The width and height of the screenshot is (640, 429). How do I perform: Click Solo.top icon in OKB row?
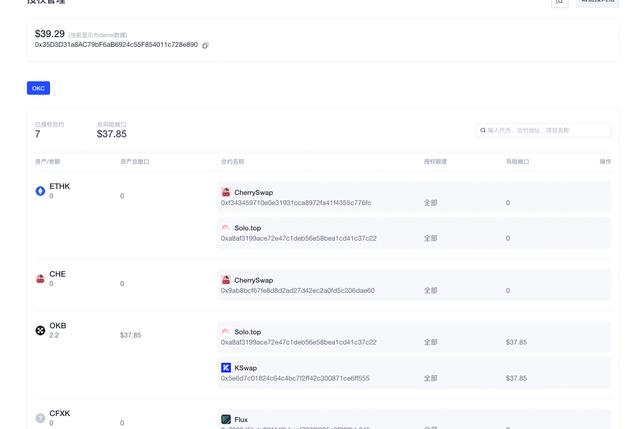click(226, 332)
